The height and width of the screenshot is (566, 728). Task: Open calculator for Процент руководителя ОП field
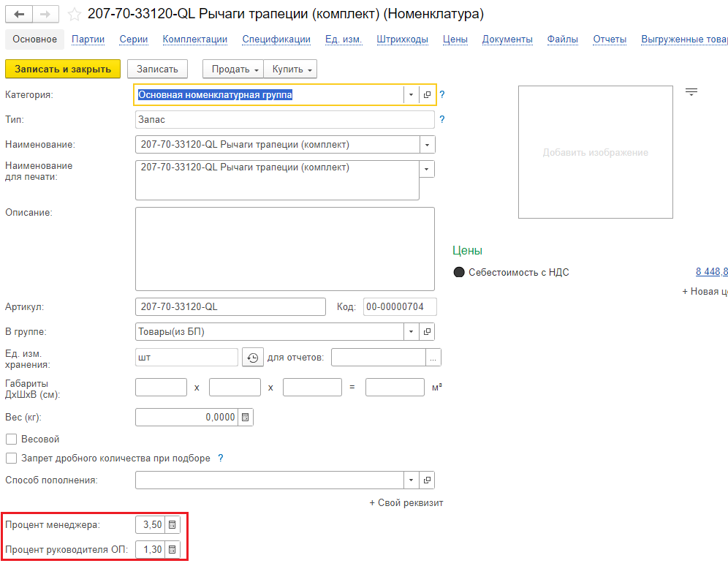(x=172, y=549)
